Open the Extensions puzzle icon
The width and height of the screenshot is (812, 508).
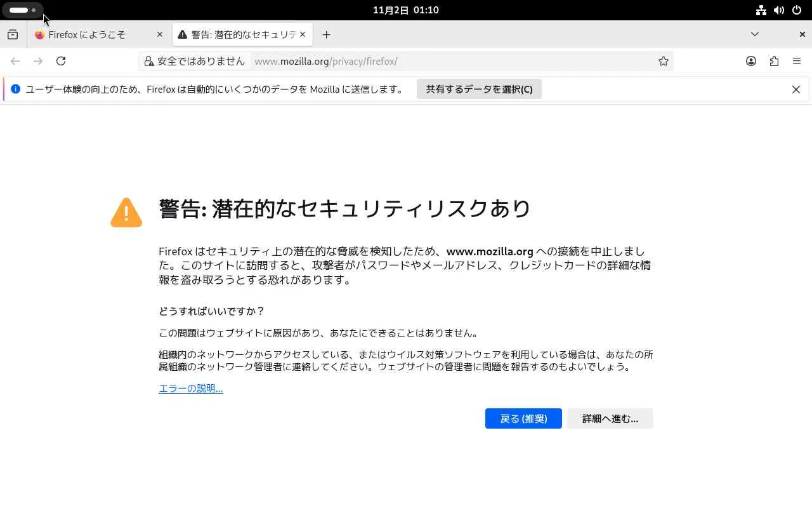774,61
